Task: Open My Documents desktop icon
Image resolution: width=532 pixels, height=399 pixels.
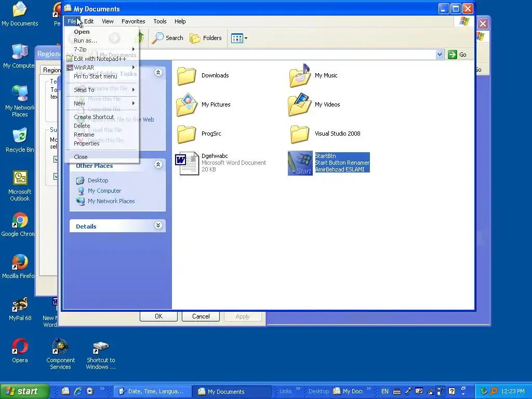Action: point(20,14)
